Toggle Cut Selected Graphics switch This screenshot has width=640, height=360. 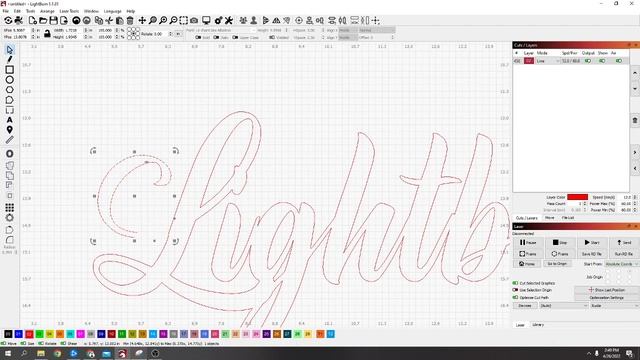(516, 283)
